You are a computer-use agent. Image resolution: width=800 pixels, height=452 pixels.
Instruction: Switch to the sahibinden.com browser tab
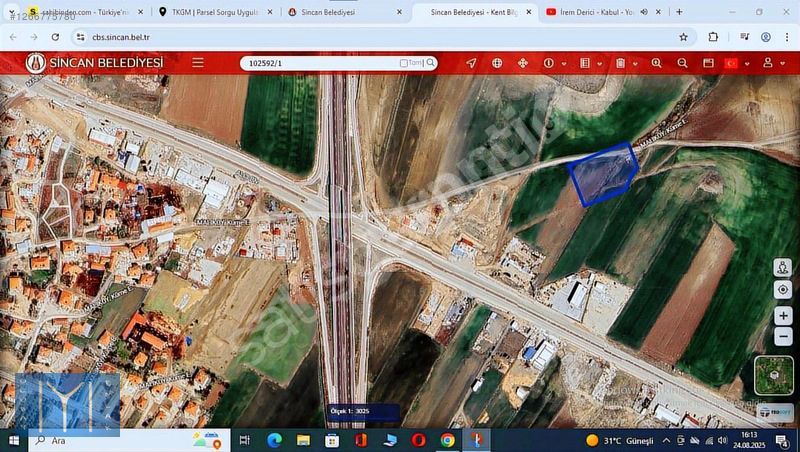tap(80, 12)
